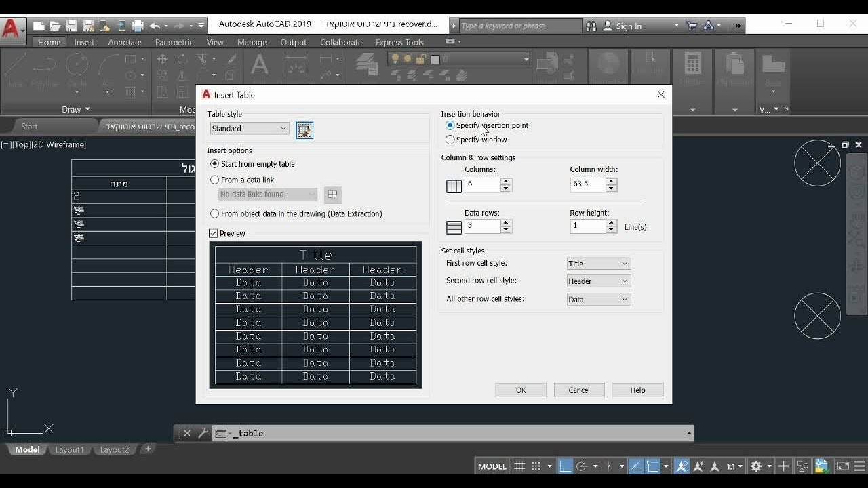Click the Undo arrow icon
Image resolution: width=868 pixels, height=488 pixels.
point(155,26)
